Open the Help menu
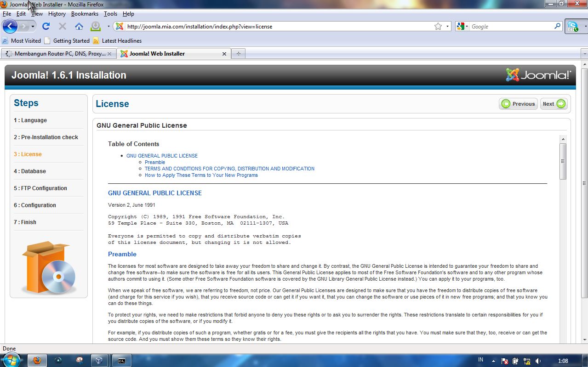The width and height of the screenshot is (588, 367). tap(128, 14)
